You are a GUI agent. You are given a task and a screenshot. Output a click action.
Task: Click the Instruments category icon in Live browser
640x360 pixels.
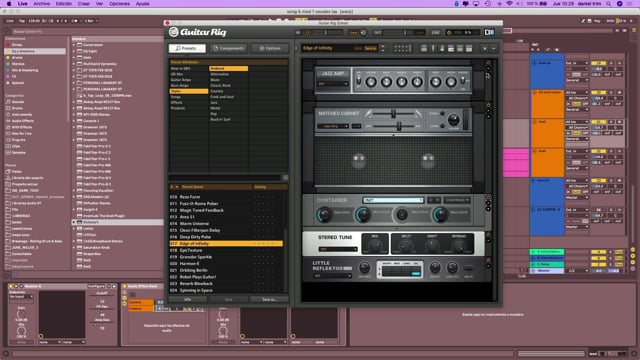click(8, 115)
